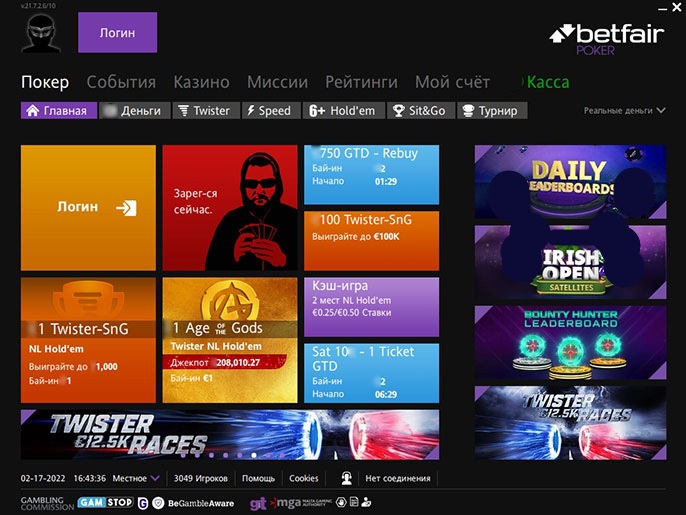
Task: Click the masked ninja avatar icon
Action: 41,33
